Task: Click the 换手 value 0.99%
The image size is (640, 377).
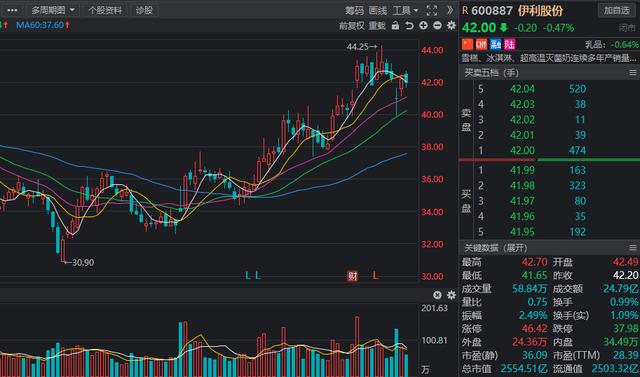Action: [624, 302]
